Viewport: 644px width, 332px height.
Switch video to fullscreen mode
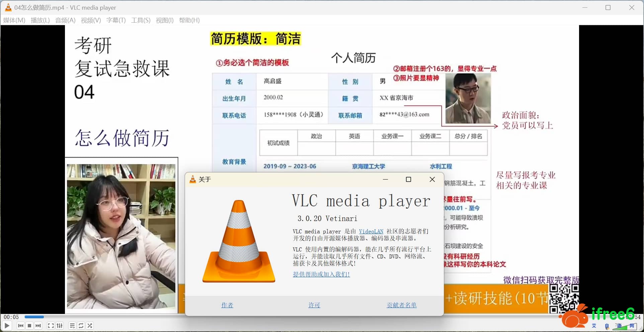[x=51, y=326]
